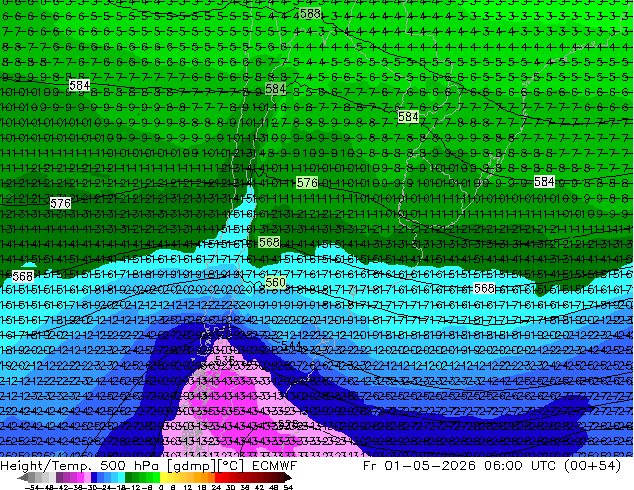
Task: Click the date '01-05-2026' text
Action: (430, 466)
